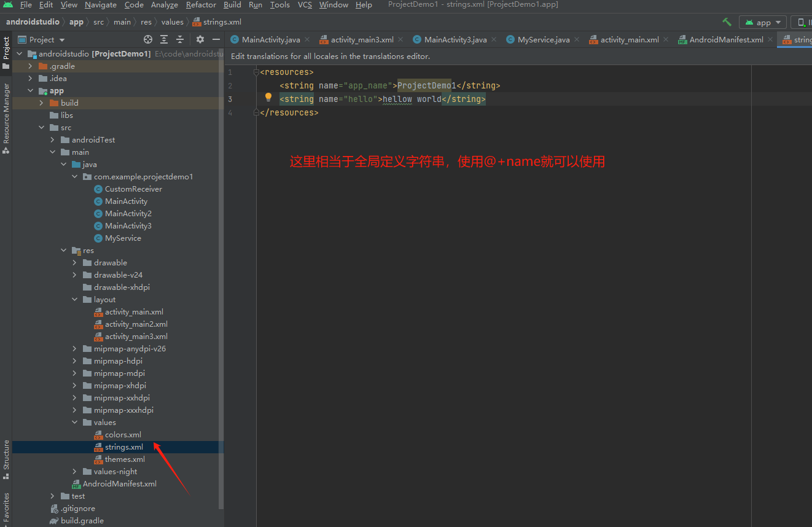Open the Structure side tab

(6, 459)
